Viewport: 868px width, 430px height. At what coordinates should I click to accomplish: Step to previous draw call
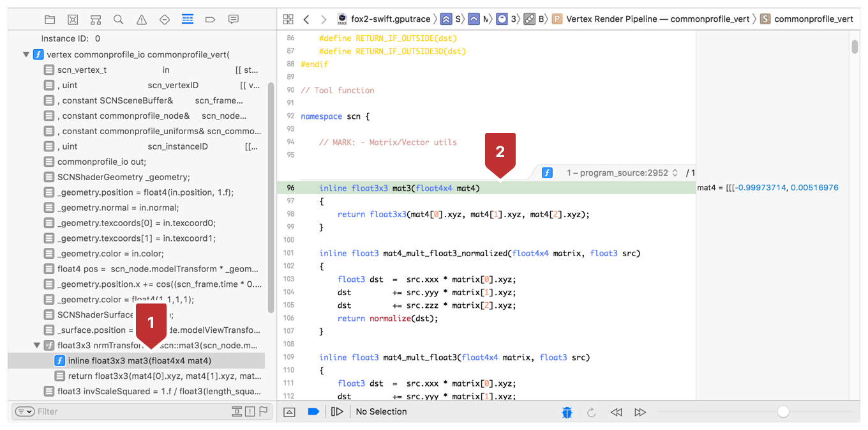click(x=616, y=413)
